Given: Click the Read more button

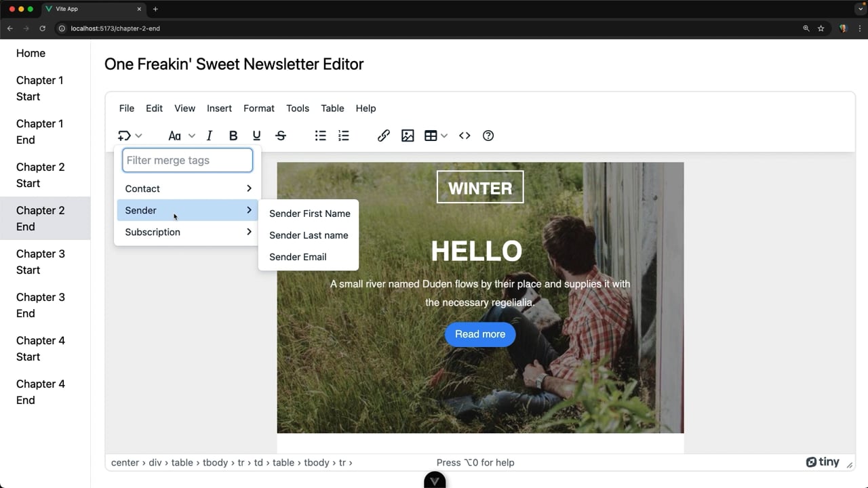Looking at the screenshot, I should (480, 334).
